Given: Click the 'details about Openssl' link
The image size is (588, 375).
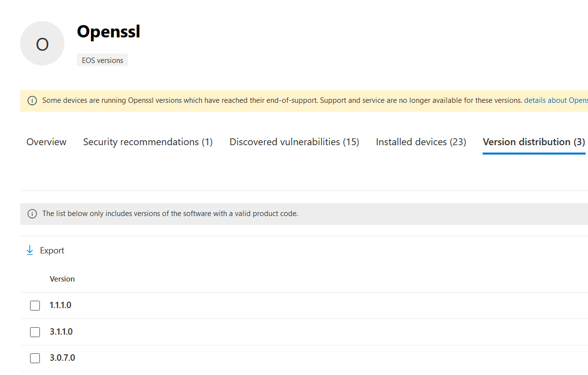Looking at the screenshot, I should (556, 100).
